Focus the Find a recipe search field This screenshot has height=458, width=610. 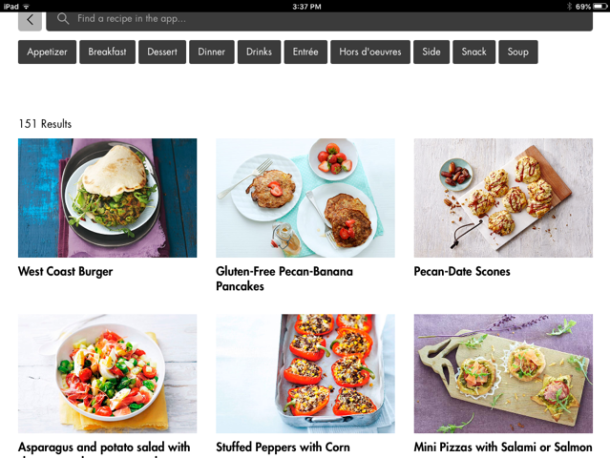[319, 20]
